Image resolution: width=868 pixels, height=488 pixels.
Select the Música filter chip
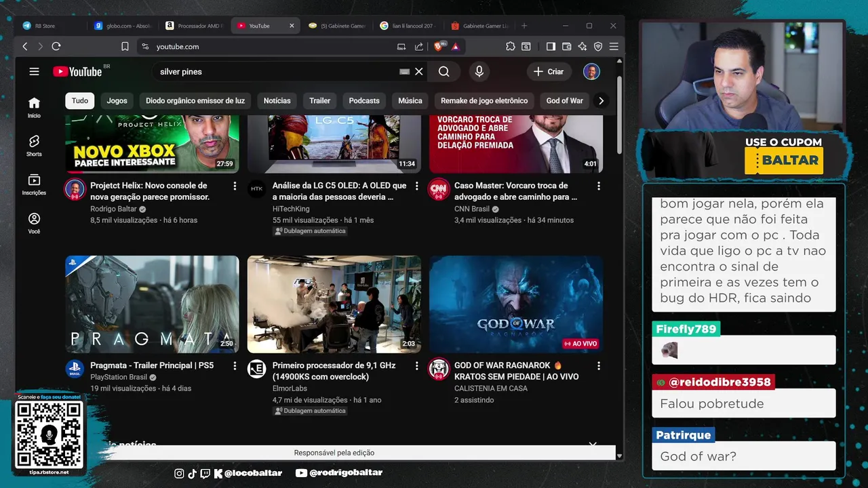[x=410, y=100]
